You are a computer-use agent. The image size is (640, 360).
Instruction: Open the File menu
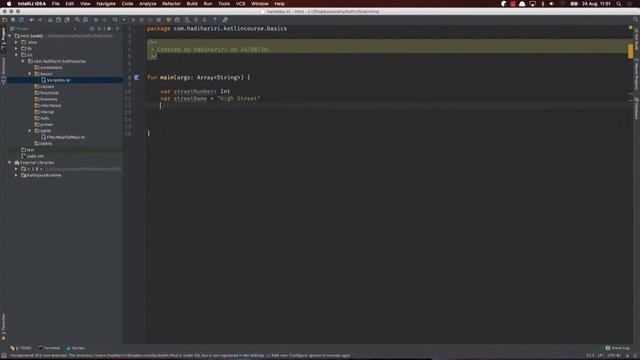point(56,4)
